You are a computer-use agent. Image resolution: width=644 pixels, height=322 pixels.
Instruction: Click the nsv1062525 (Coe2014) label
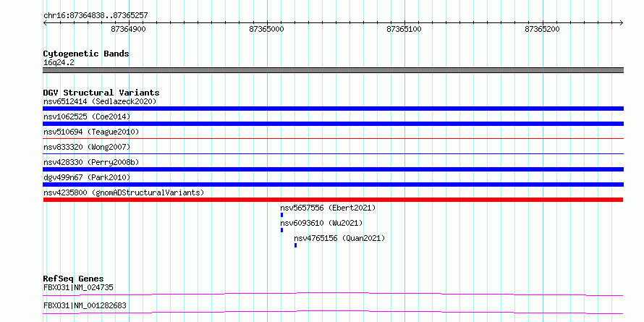[87, 116]
